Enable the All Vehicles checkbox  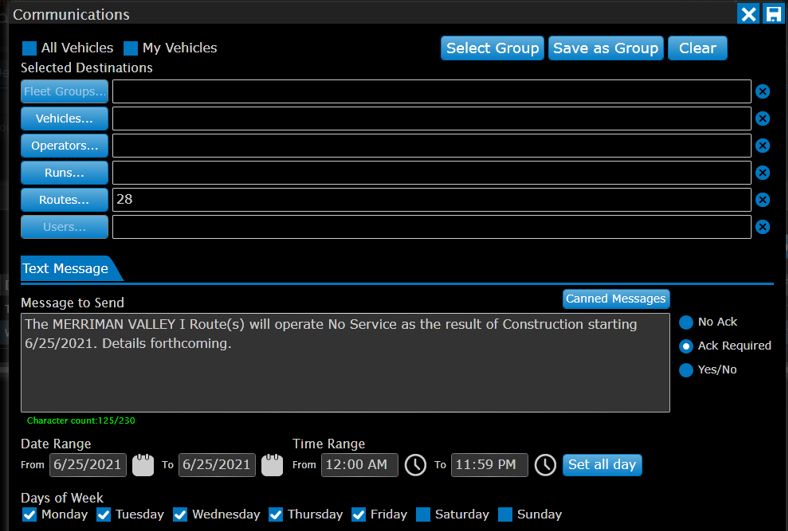pyautogui.click(x=30, y=48)
